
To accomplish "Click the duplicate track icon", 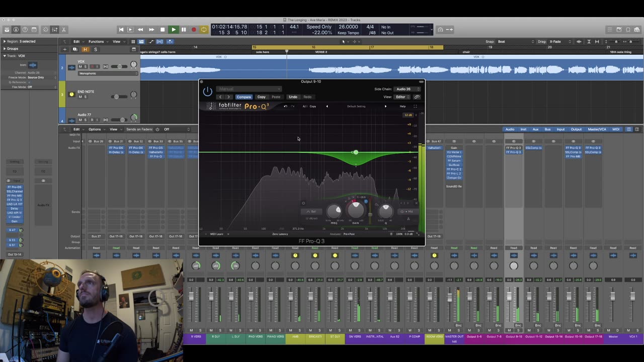I will 75,49.
